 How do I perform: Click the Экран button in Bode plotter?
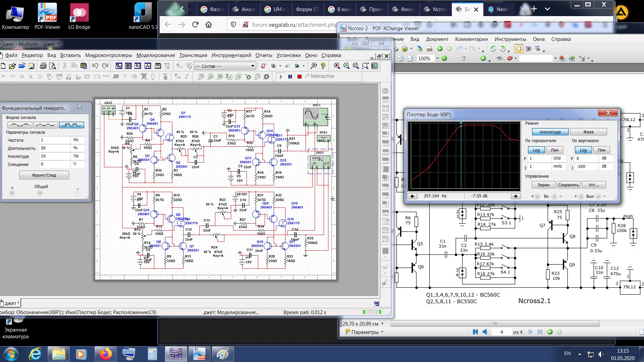coord(543,185)
